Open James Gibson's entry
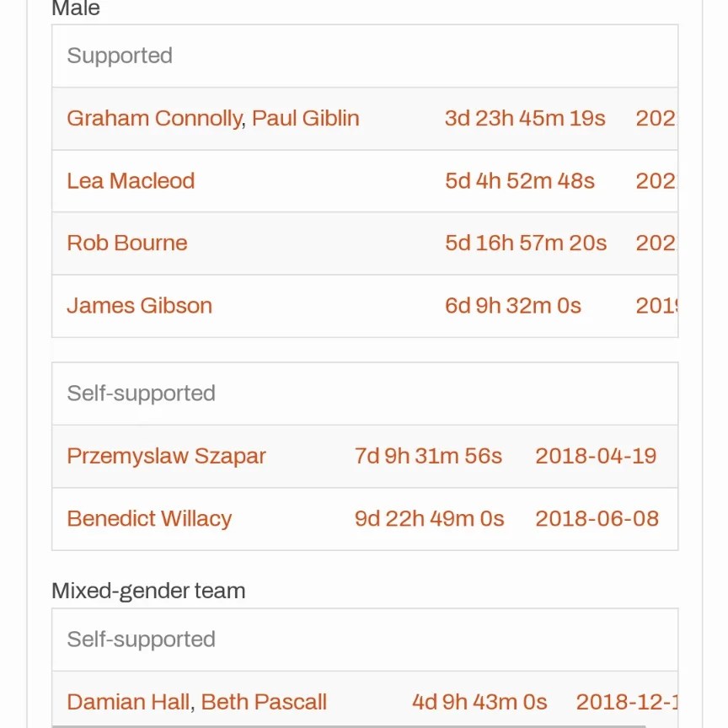Screen dimensions: 728x728 tap(139, 306)
